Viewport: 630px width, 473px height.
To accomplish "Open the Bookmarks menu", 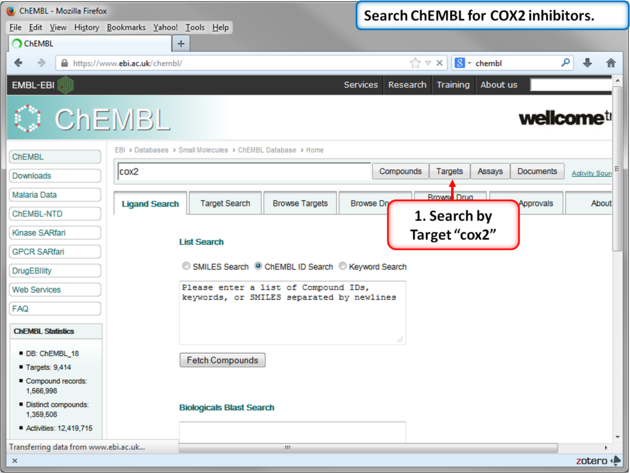I will click(126, 28).
